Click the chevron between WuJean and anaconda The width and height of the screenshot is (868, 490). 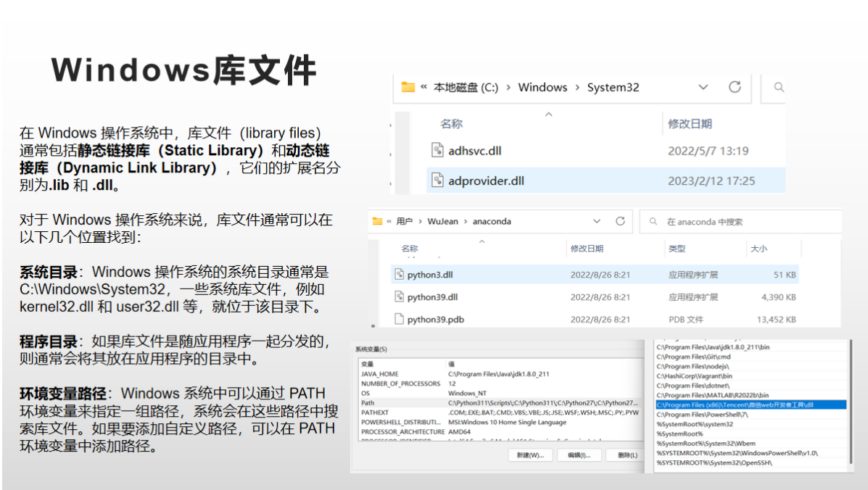pyautogui.click(x=466, y=221)
